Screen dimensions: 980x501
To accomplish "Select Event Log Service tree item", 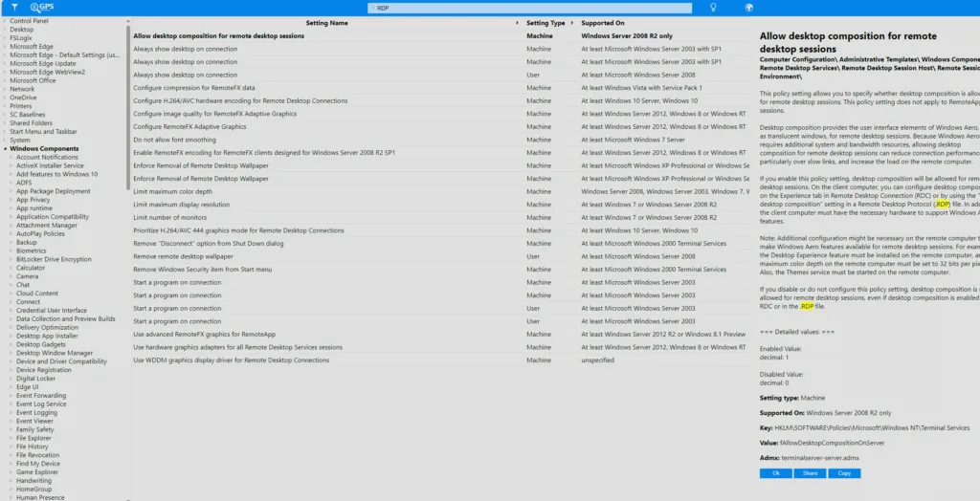I will point(41,404).
